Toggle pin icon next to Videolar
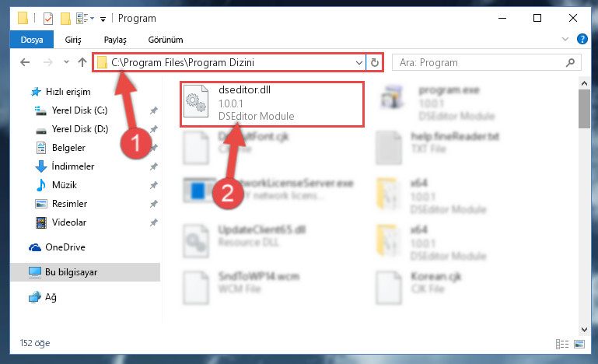 pos(154,222)
